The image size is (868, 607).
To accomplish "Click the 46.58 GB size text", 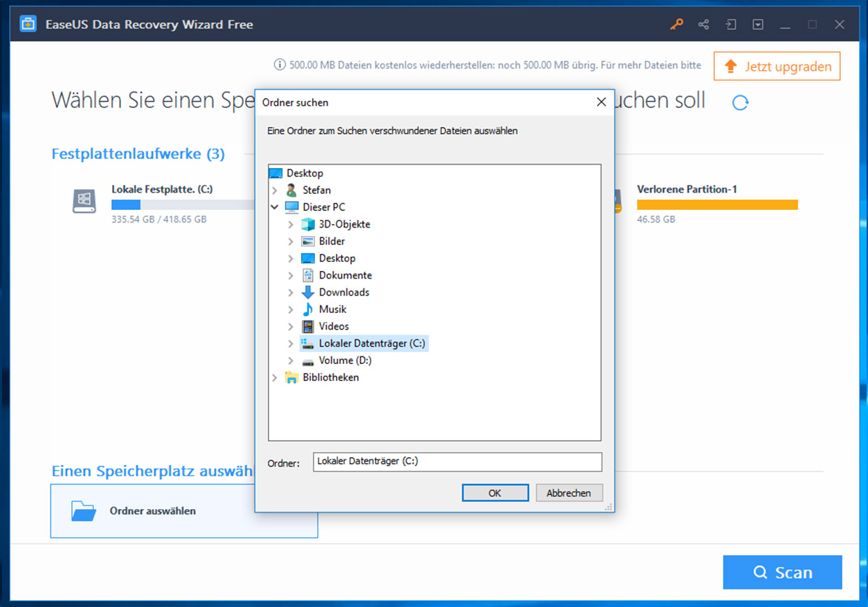I will [x=656, y=219].
